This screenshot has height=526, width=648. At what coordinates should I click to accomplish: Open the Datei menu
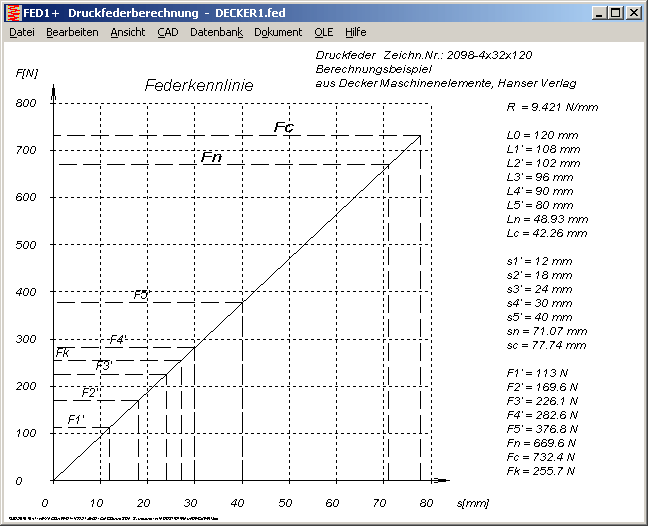22,32
